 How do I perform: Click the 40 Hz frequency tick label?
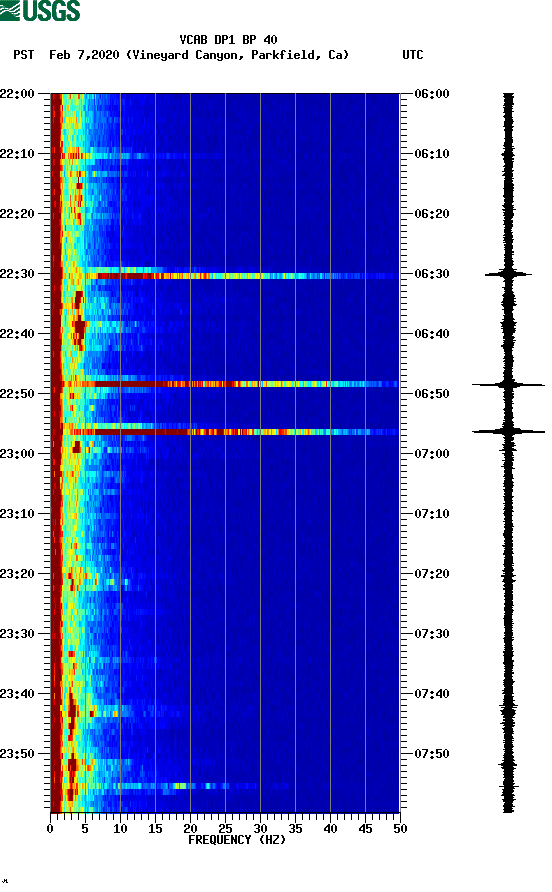tap(330, 829)
